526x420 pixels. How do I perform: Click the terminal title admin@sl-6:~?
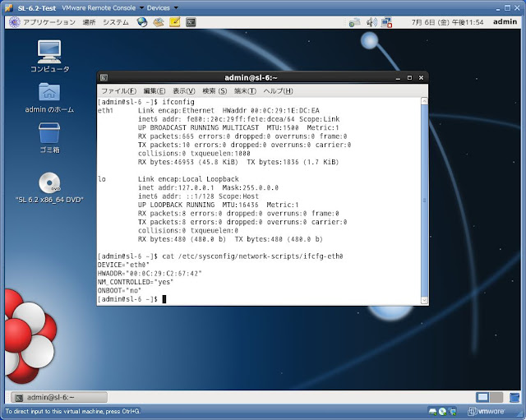click(251, 78)
